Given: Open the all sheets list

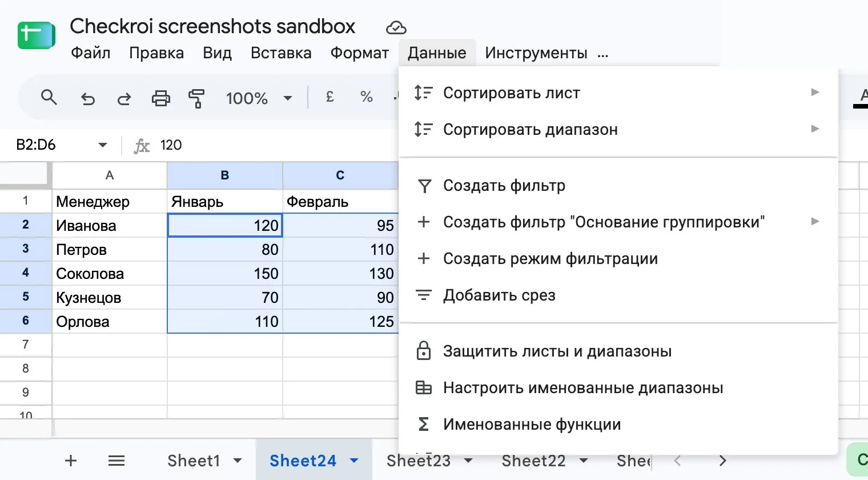Looking at the screenshot, I should click(x=116, y=461).
